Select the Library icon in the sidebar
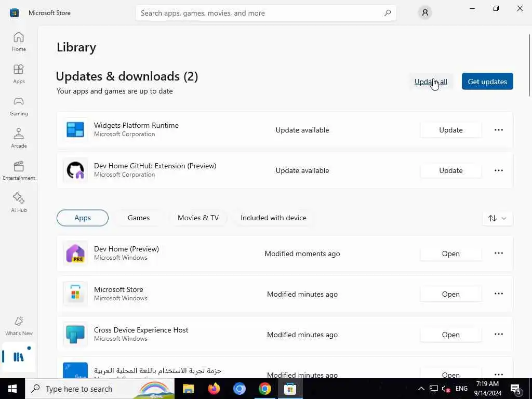532x399 pixels. [19, 356]
